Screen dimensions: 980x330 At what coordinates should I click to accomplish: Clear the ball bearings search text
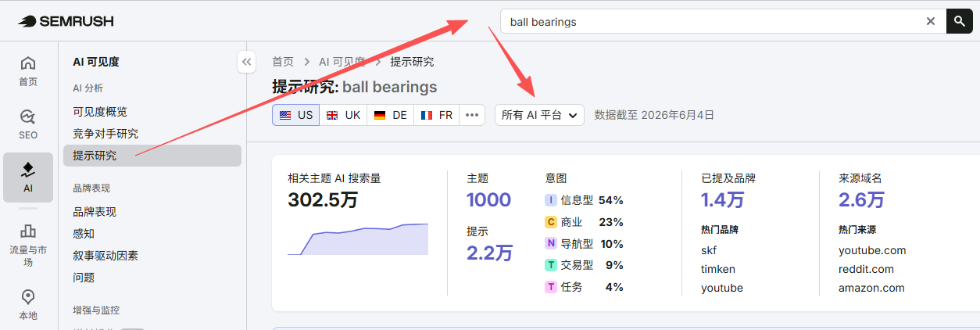(x=931, y=22)
